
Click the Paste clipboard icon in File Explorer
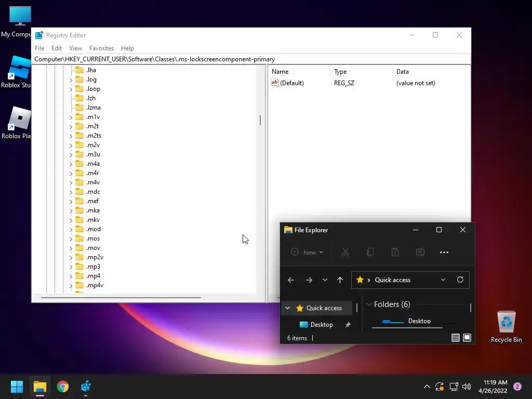pos(395,252)
